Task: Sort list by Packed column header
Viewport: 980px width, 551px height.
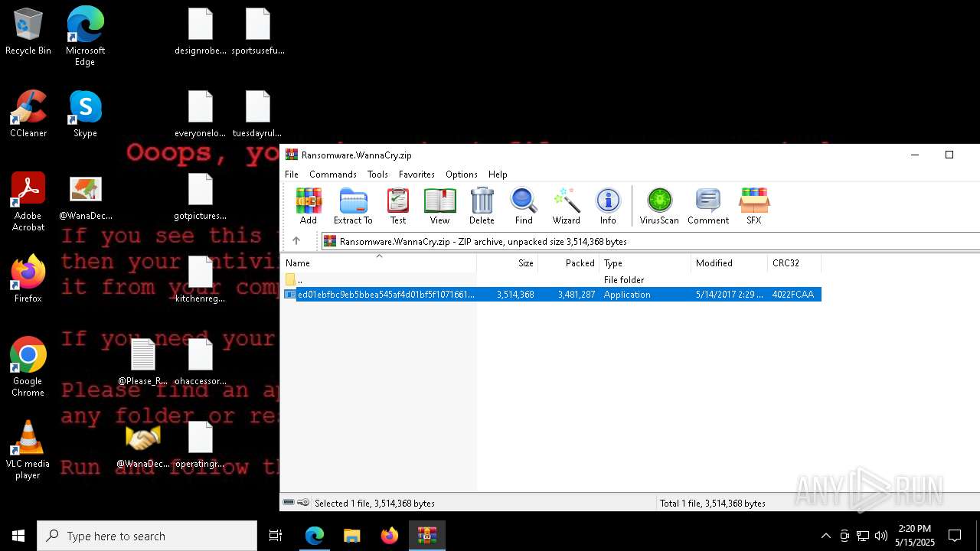Action: (569, 263)
